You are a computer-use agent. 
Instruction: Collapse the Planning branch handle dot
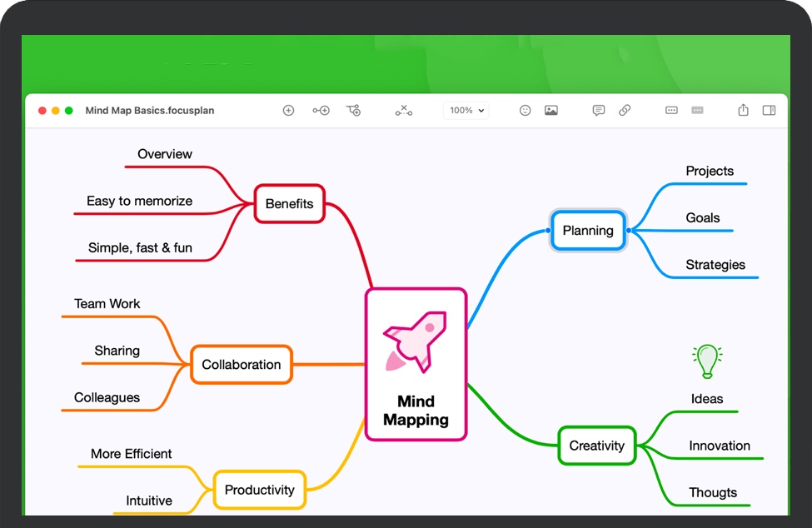pyautogui.click(x=629, y=231)
